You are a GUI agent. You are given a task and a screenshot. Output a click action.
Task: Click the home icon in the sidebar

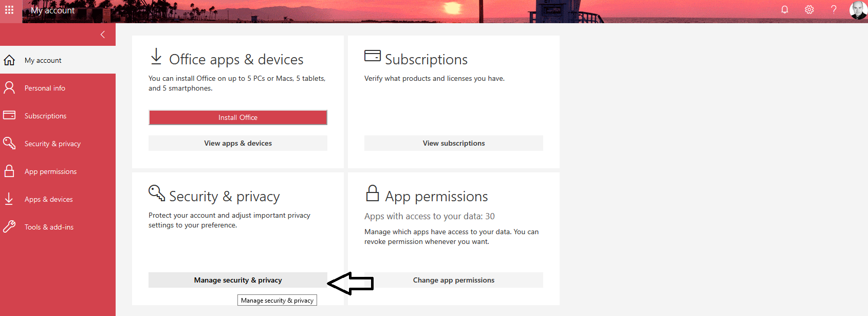click(9, 60)
